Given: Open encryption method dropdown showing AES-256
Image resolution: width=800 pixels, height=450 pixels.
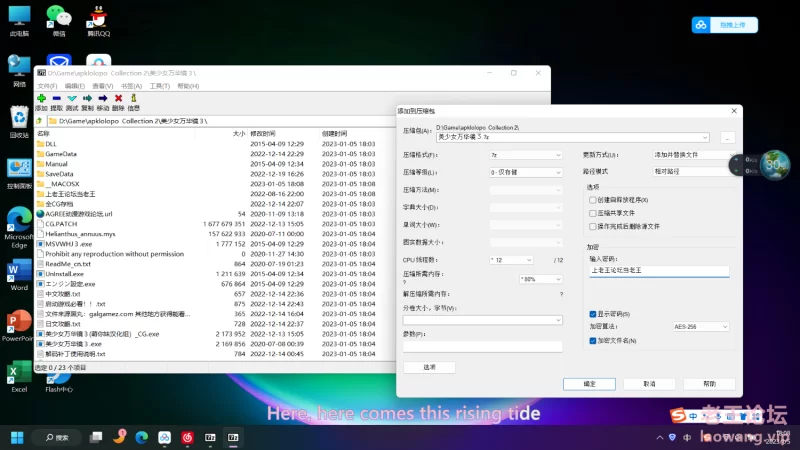Looking at the screenshot, I should (x=701, y=327).
